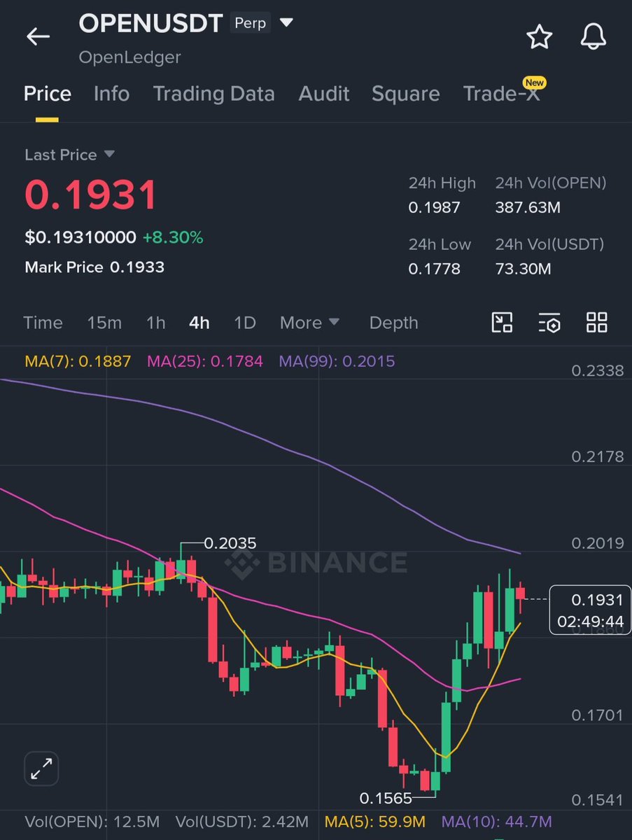Switch chart to Depth view
This screenshot has height=840, width=632.
(x=393, y=323)
